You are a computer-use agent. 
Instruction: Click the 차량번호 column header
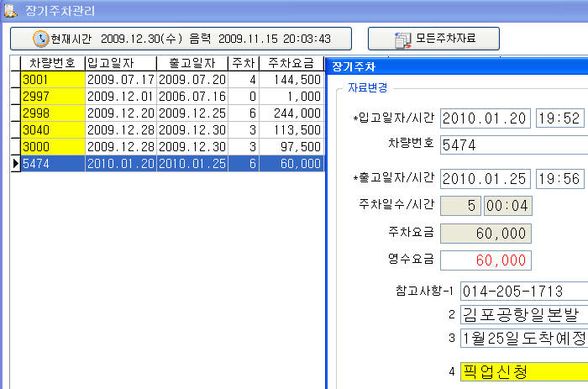tap(53, 63)
